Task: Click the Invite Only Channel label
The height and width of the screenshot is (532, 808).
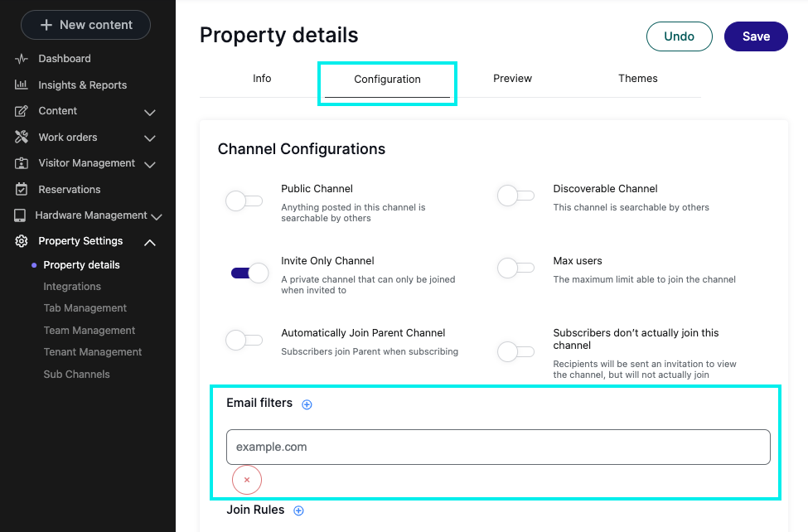Action: click(x=327, y=261)
